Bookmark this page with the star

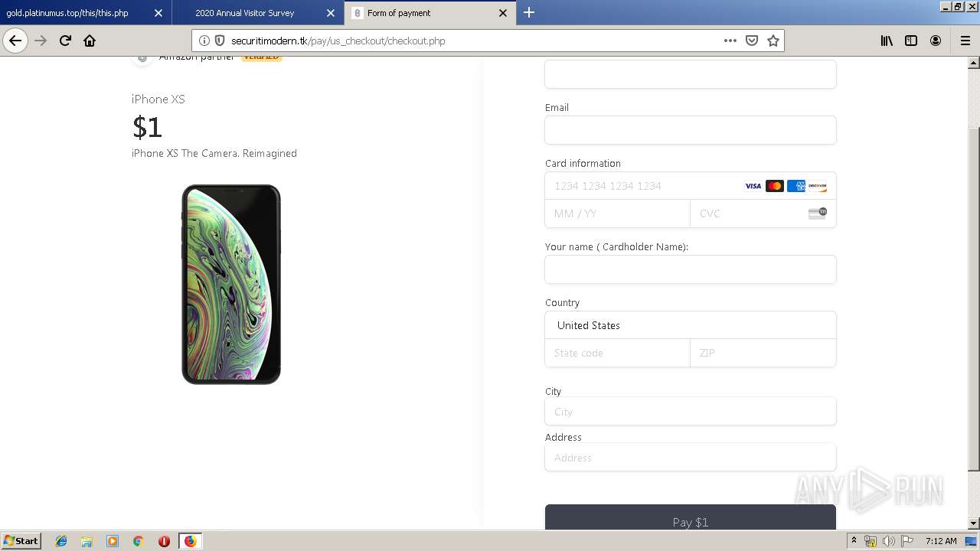pos(773,41)
